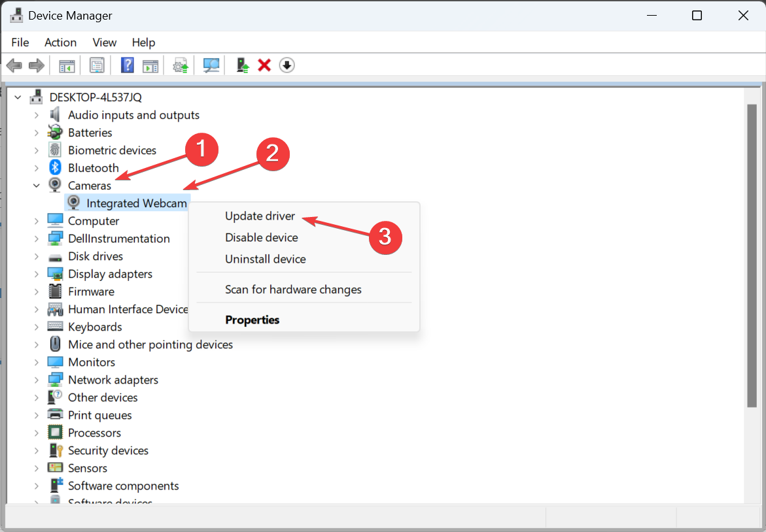Select the DESKTOP-4L537JQ label
The width and height of the screenshot is (766, 532).
click(x=96, y=97)
